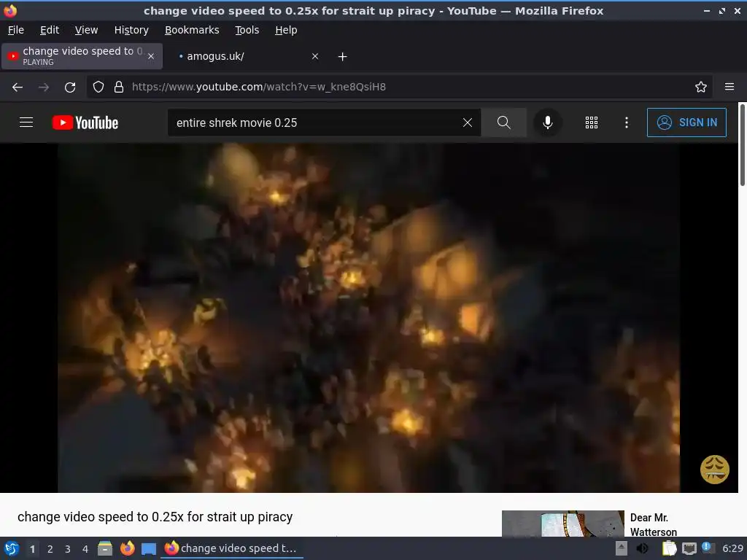Open the View menu
The height and width of the screenshot is (560, 747).
(86, 30)
